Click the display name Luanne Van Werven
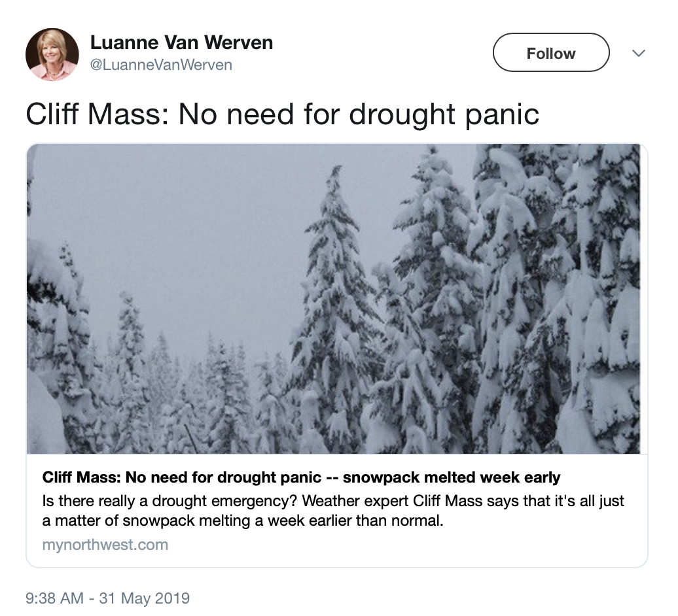678x616 pixels. click(x=181, y=43)
